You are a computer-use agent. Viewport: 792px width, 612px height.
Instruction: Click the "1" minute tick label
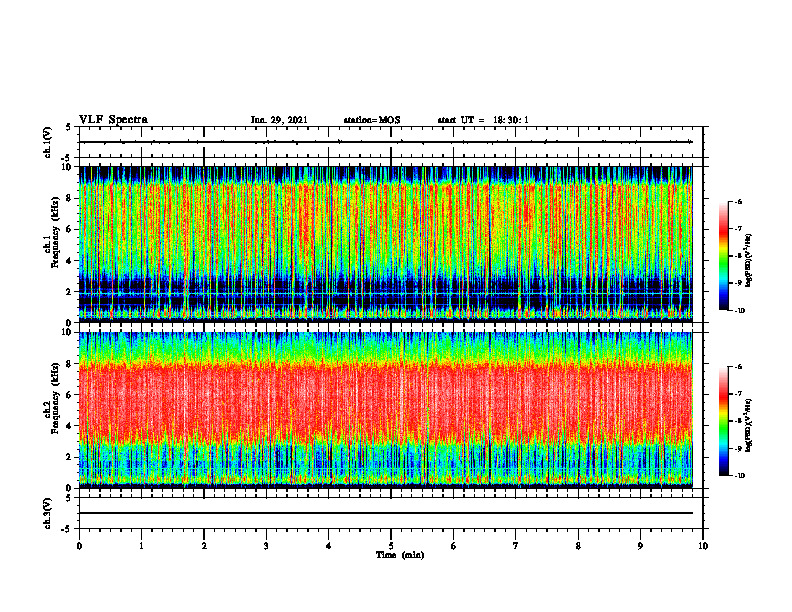[x=142, y=546]
